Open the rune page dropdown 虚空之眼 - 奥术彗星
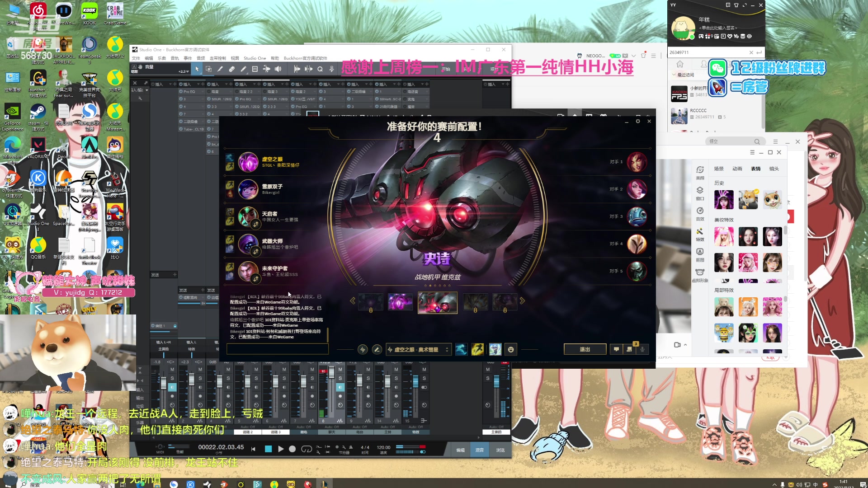Screen dimensions: 868x488 point(419,349)
